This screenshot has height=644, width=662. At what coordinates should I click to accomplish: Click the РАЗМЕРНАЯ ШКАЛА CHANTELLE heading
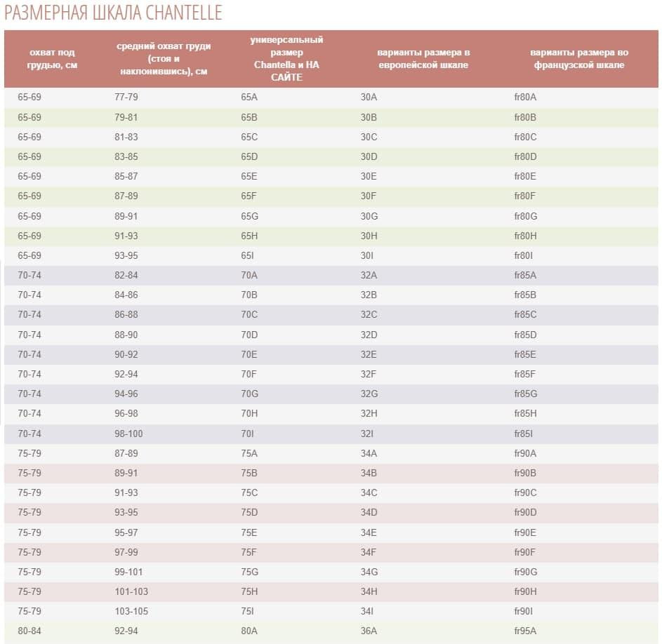coord(113,13)
